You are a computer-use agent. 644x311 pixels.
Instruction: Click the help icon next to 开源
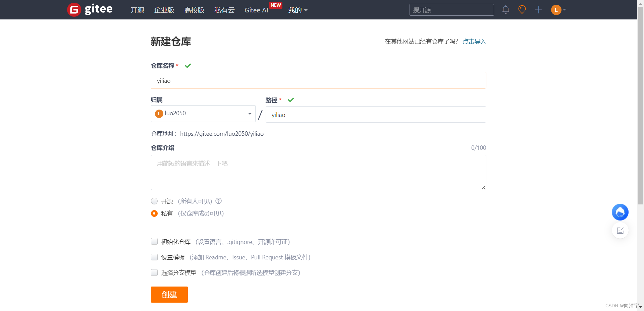pos(219,201)
